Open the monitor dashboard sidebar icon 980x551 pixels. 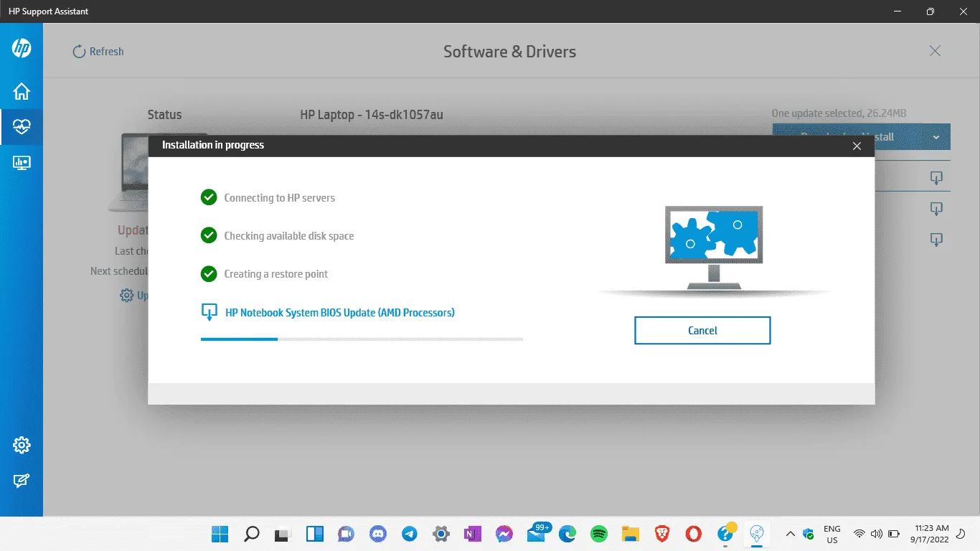click(x=22, y=163)
